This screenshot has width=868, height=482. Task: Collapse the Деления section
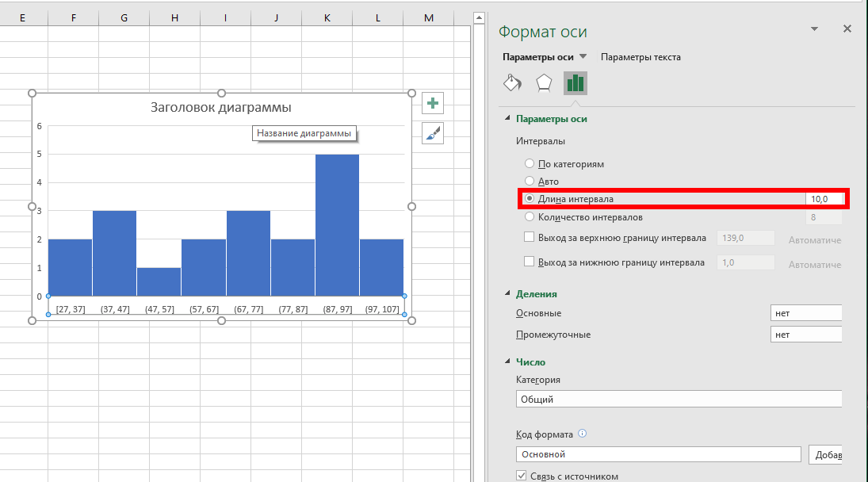pyautogui.click(x=508, y=294)
